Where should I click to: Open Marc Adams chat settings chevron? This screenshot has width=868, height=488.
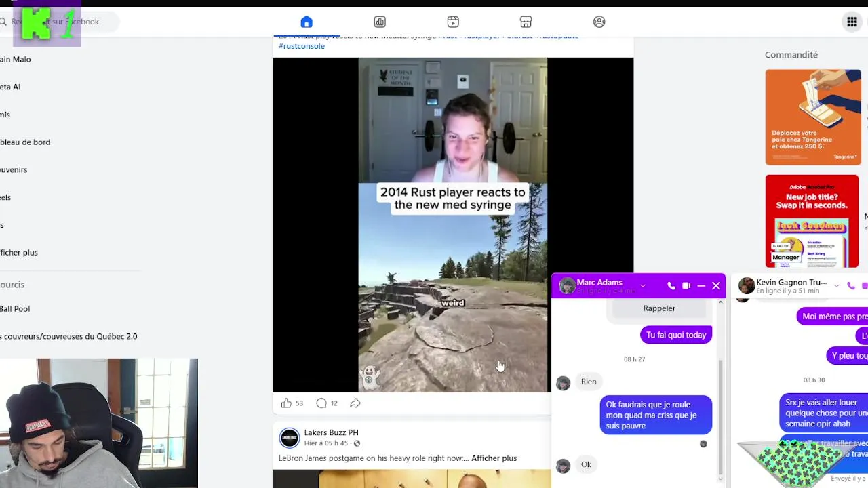point(643,286)
